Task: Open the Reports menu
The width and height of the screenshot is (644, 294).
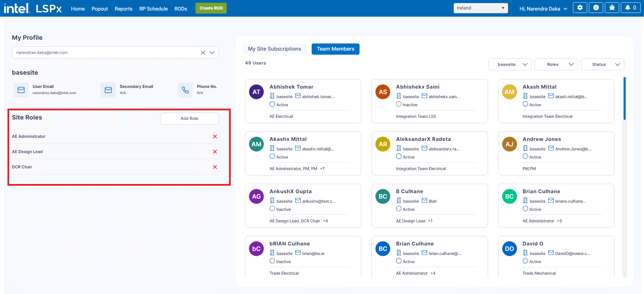Action: point(123,9)
